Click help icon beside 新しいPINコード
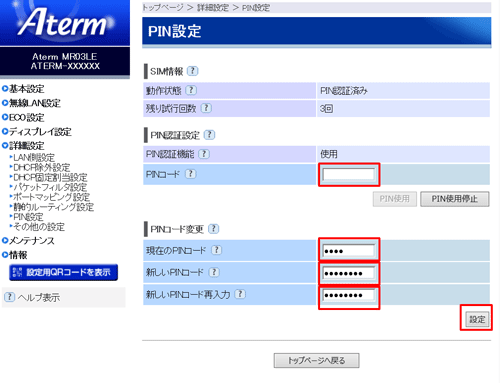Viewport: 500px width, 383px height. tap(214, 272)
